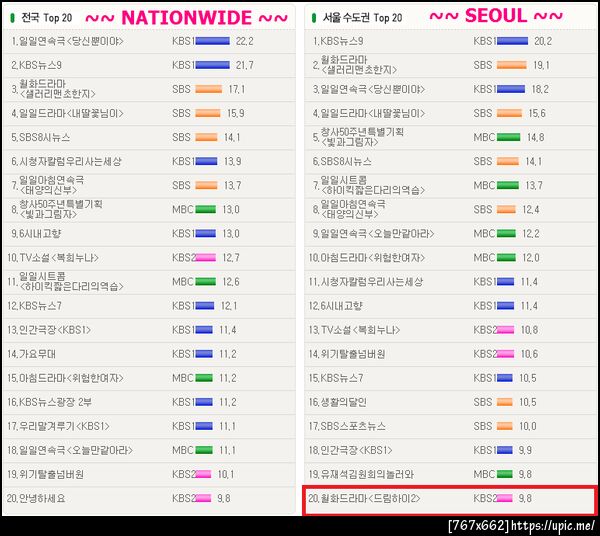Select the 'KBS뉴스광장 2부' row
600x536 pixels.
point(149,402)
